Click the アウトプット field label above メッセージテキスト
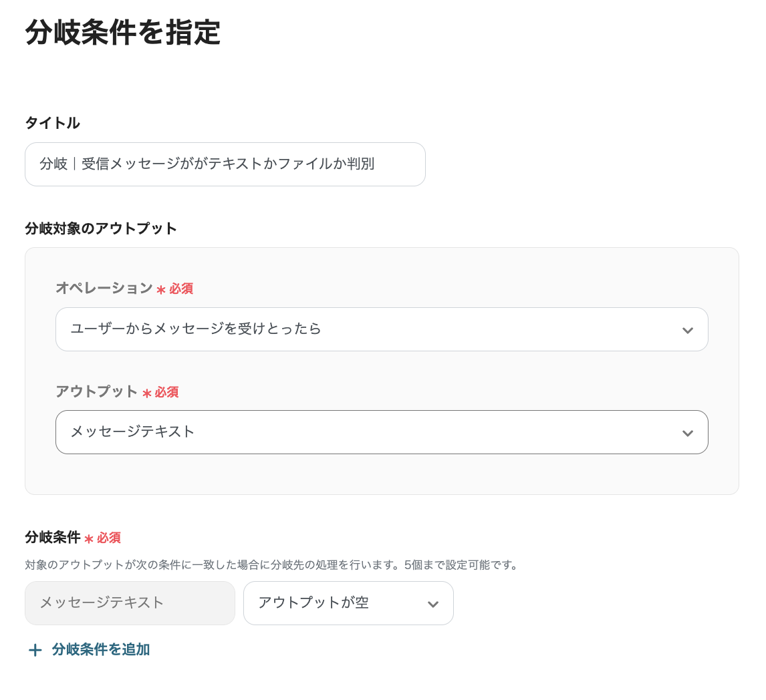 (x=96, y=391)
